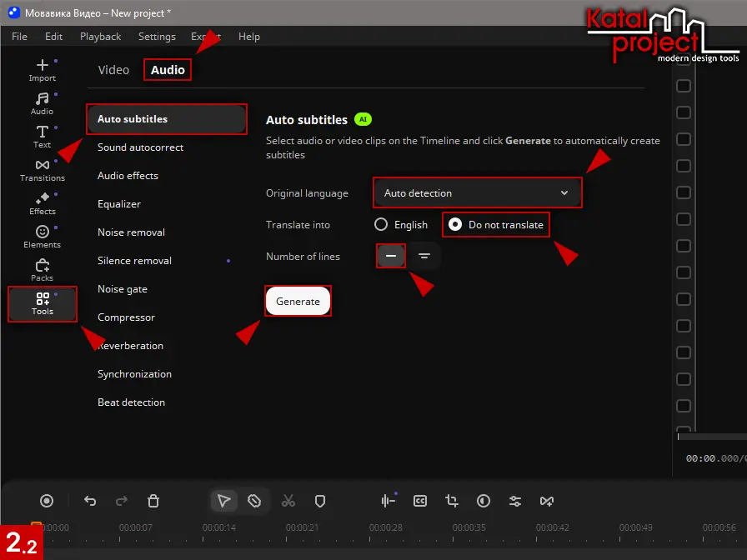Click the record button on timeline toolbar
This screenshot has height=560, width=747.
[48, 501]
